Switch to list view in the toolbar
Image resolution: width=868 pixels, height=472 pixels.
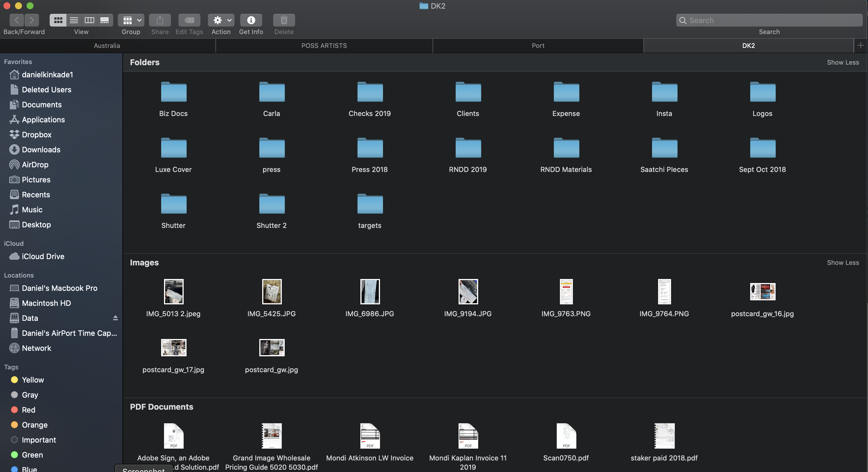[74, 20]
